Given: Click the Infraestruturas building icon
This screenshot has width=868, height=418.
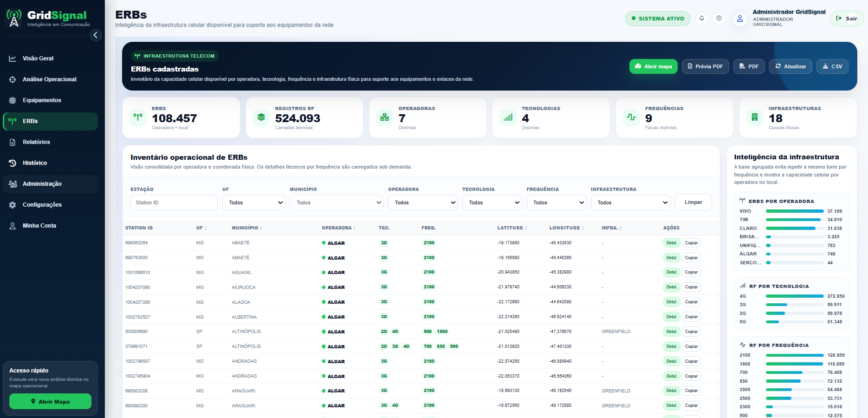Looking at the screenshot, I should [x=755, y=117].
